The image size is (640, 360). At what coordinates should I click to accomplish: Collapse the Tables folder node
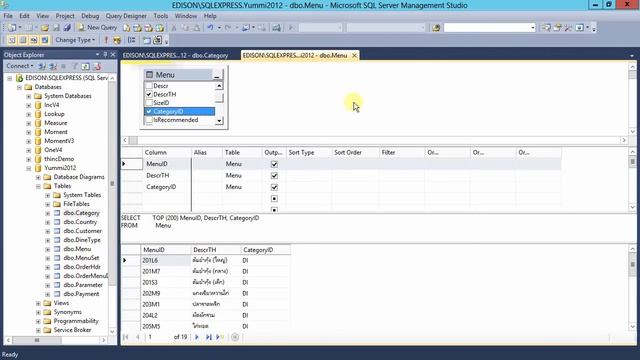click(x=38, y=186)
